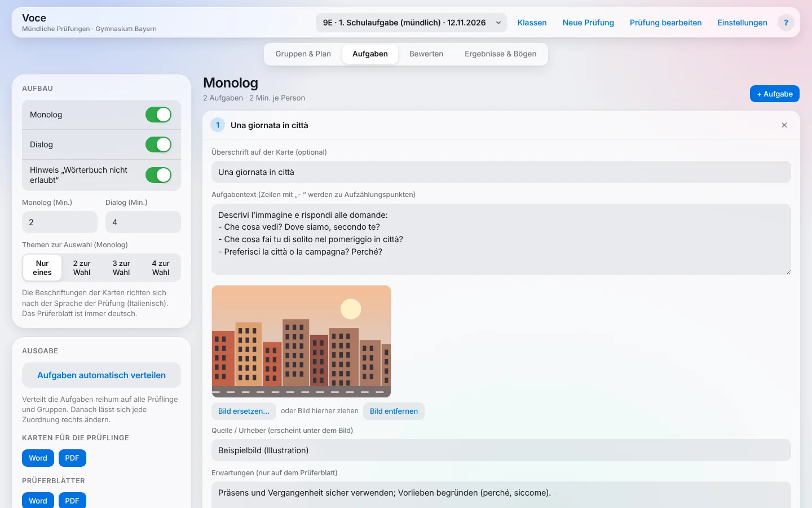This screenshot has width=812, height=508.
Task: Click Aufgaben automatisch verteilen
Action: coord(101,375)
